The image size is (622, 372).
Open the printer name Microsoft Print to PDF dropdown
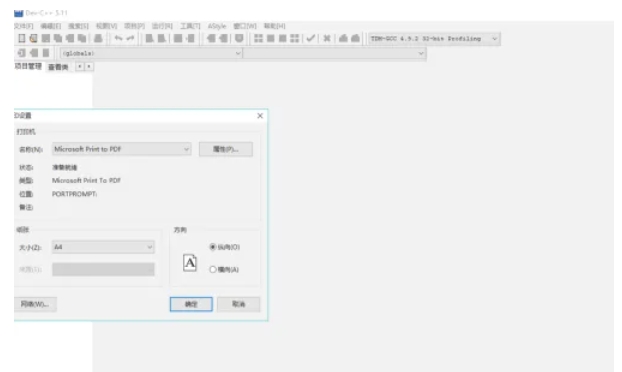121,149
